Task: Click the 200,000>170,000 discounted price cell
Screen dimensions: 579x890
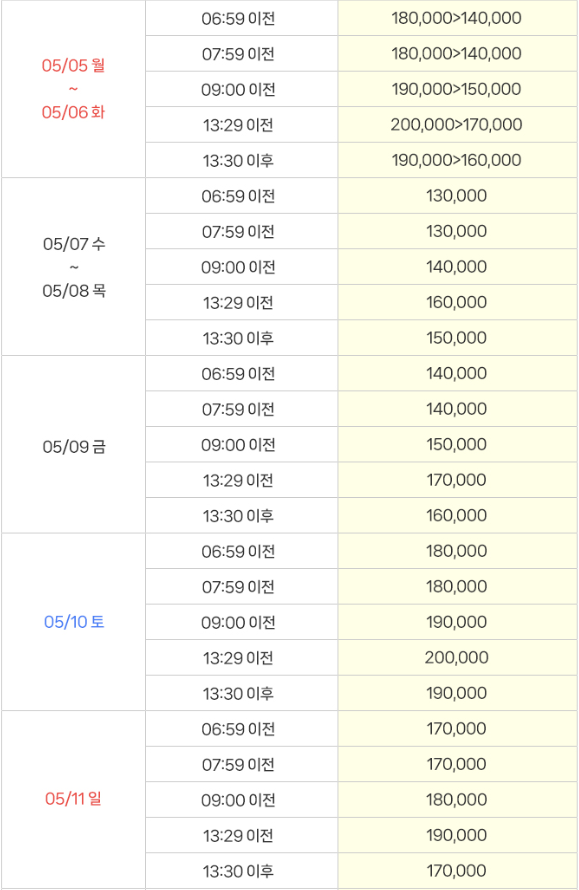Action: pyautogui.click(x=457, y=125)
